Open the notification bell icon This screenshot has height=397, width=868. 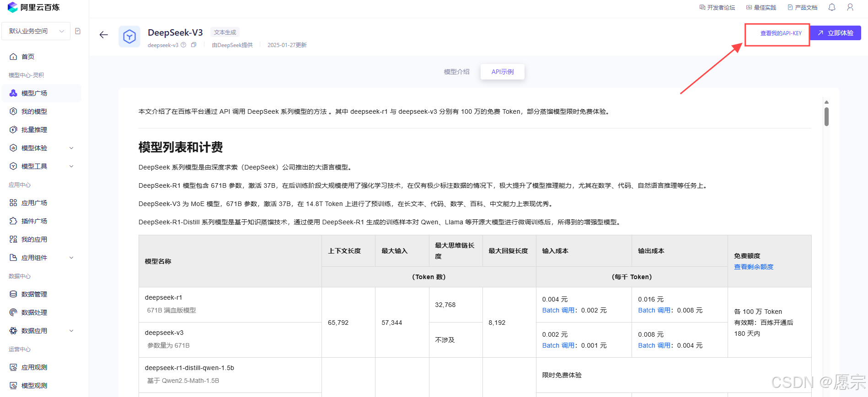pyautogui.click(x=832, y=7)
